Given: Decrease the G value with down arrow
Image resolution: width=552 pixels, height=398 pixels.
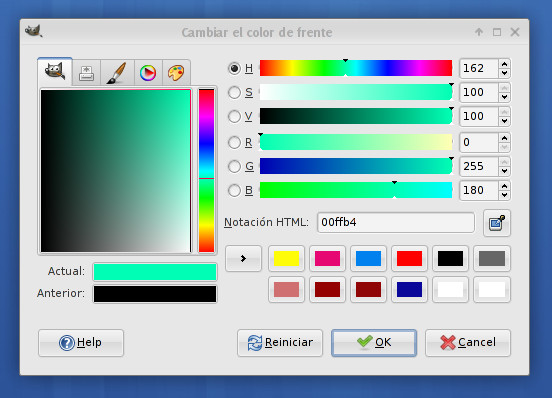Looking at the screenshot, I should tap(504, 171).
